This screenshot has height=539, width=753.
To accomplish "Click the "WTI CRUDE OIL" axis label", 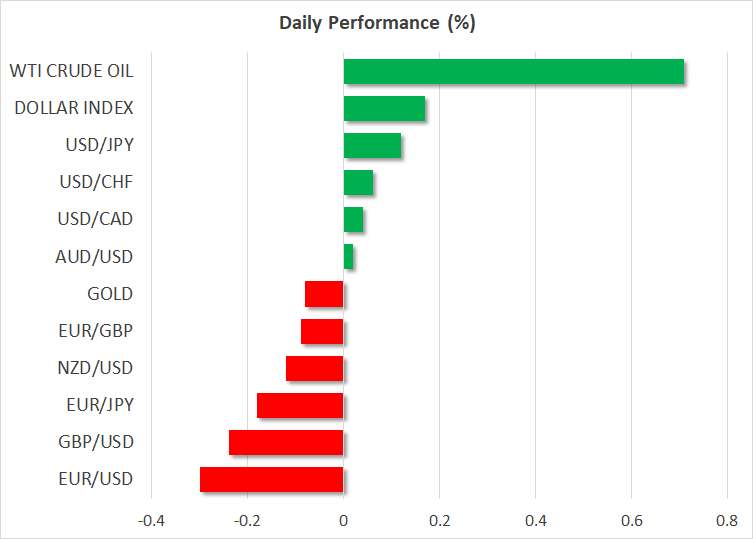I will 71,71.
